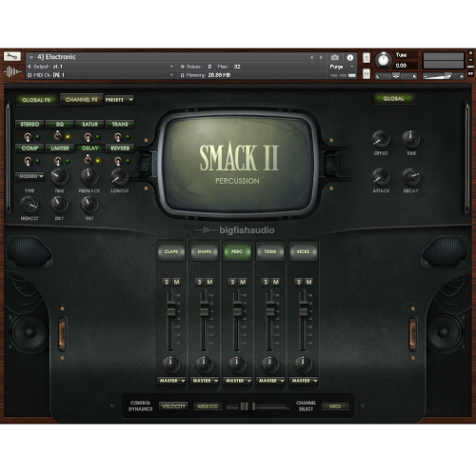Click the delay DRY knob
Screen dimensions: 476x476
pos(59,205)
